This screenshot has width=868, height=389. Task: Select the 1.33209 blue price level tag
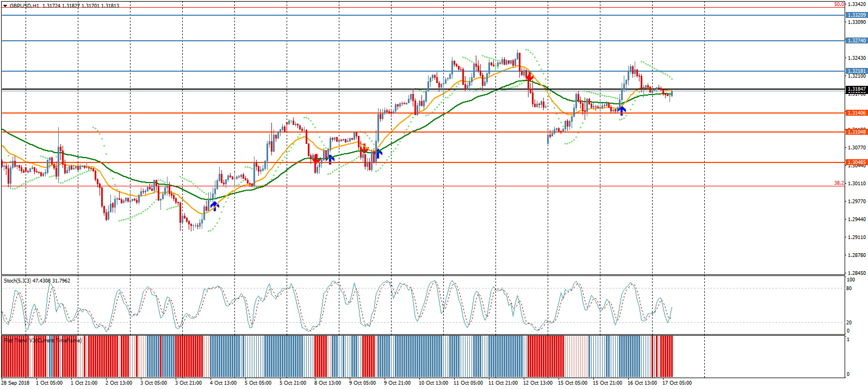pyautogui.click(x=856, y=15)
